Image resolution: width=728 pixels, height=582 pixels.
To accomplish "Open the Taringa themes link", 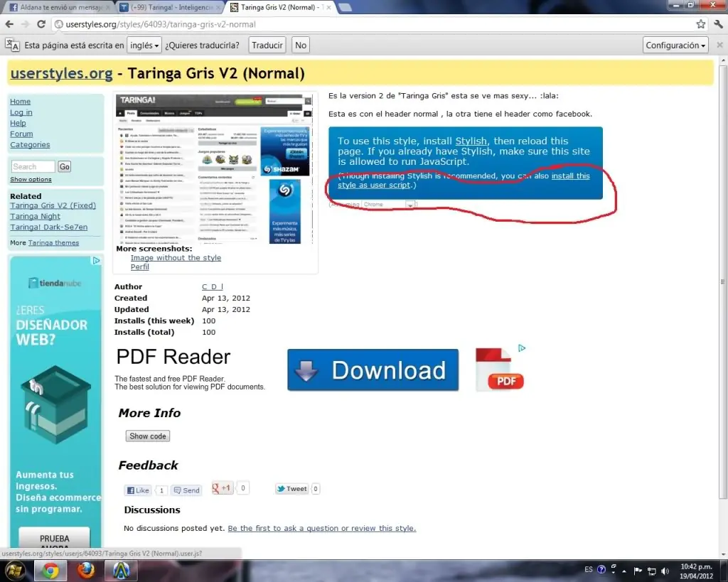I will click(x=53, y=243).
